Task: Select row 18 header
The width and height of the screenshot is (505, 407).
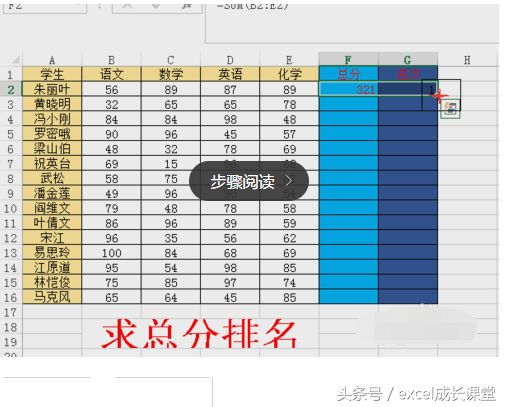Action: click(11, 327)
